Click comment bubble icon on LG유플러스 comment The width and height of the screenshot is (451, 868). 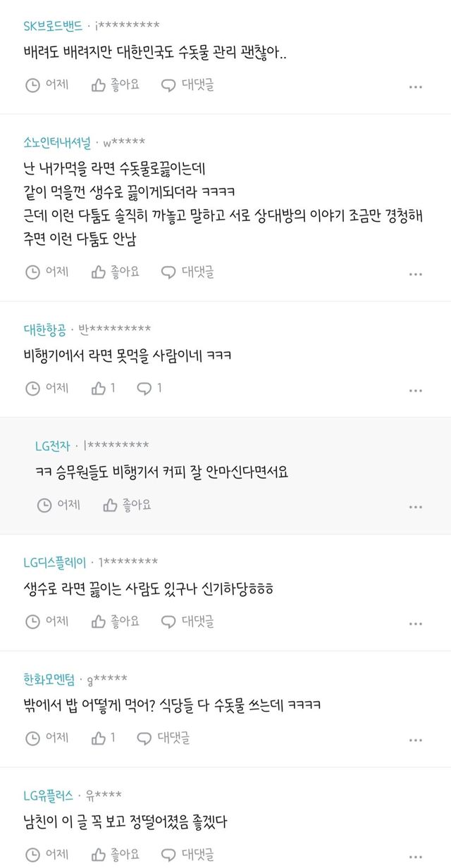point(168,855)
